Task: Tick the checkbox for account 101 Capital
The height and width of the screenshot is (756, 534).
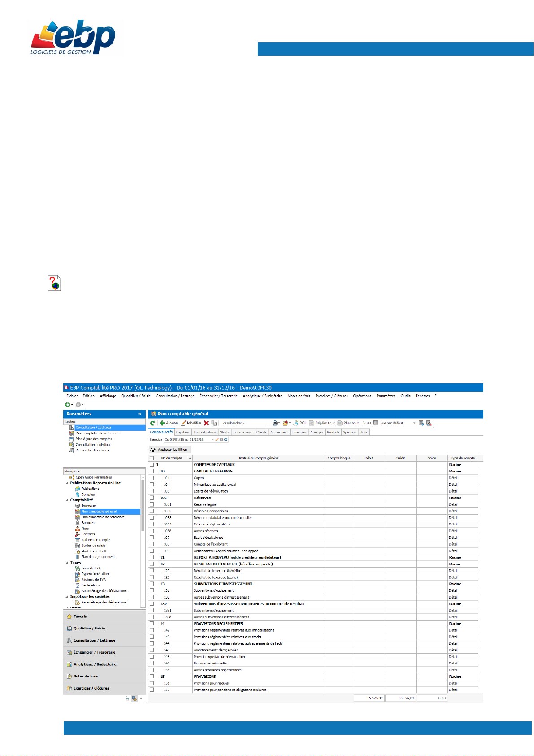Action: (152, 478)
